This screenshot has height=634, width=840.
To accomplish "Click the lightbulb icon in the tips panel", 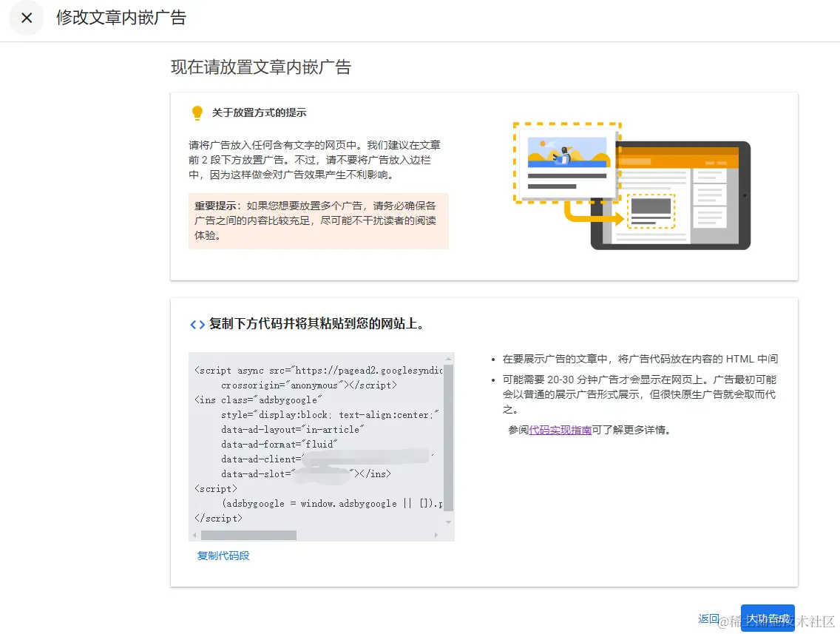I will click(197, 112).
